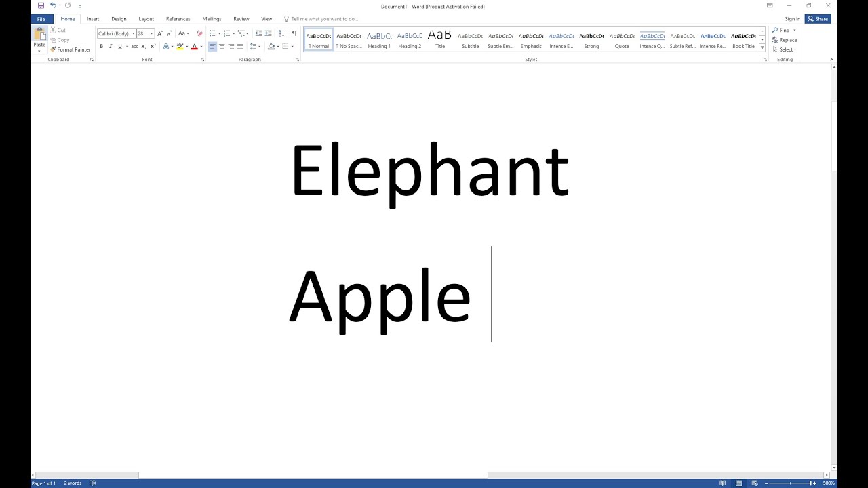Image resolution: width=868 pixels, height=488 pixels.
Task: Open the Select dropdown in Editing group
Action: point(785,49)
